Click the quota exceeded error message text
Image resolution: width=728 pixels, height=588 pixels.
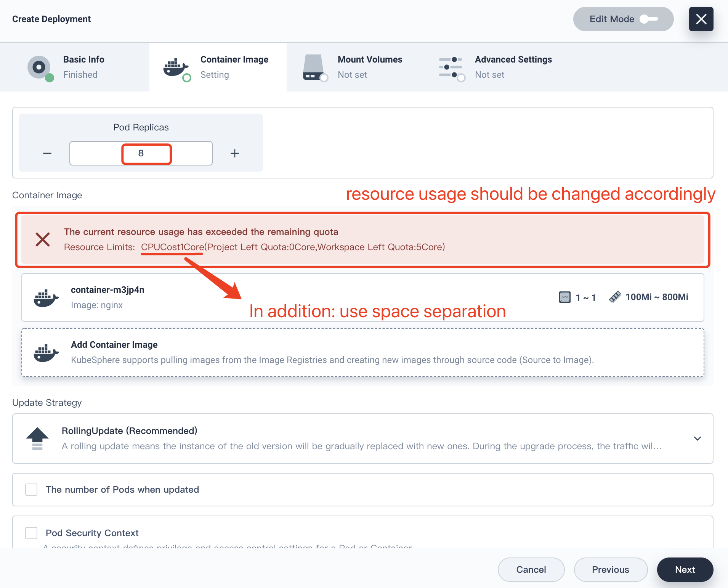pyautogui.click(x=201, y=232)
